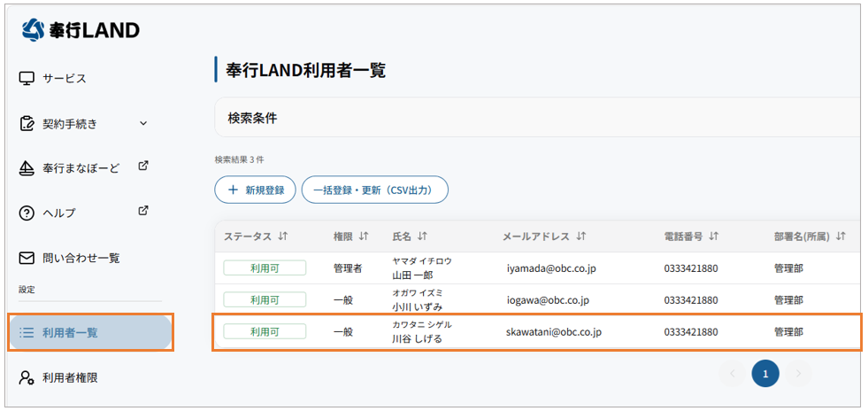Click the 問い合わせ一覧 envelope icon
This screenshot has height=411, width=868.
(27, 258)
